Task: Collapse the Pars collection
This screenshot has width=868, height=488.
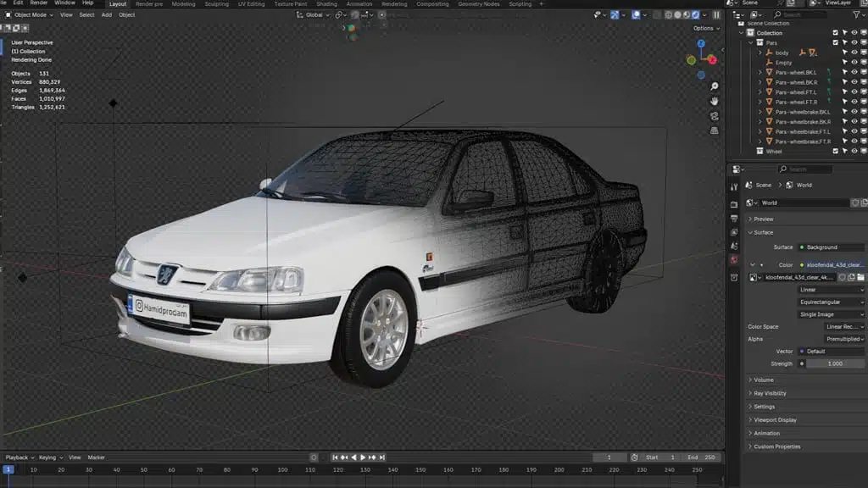Action: 751,42
